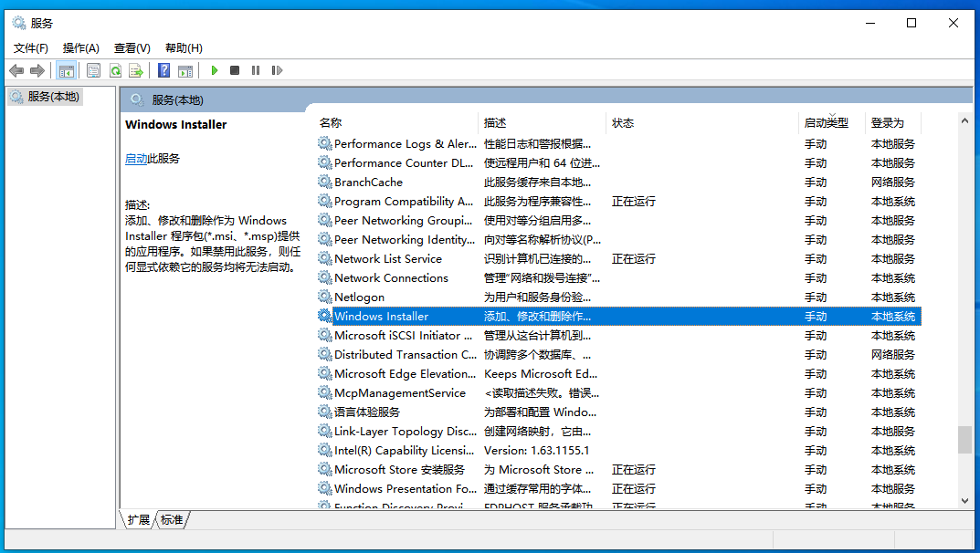The height and width of the screenshot is (553, 980).
Task: Click the Start Service play icon
Action: click(215, 70)
